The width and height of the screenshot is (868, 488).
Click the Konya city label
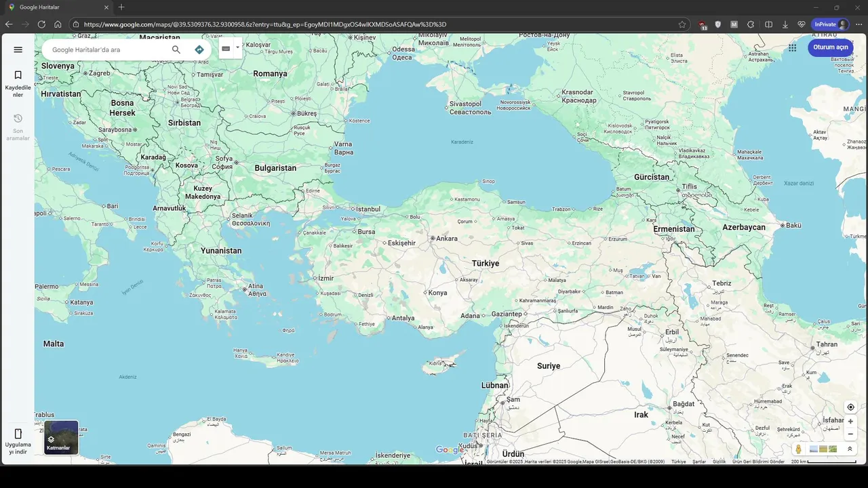point(438,293)
